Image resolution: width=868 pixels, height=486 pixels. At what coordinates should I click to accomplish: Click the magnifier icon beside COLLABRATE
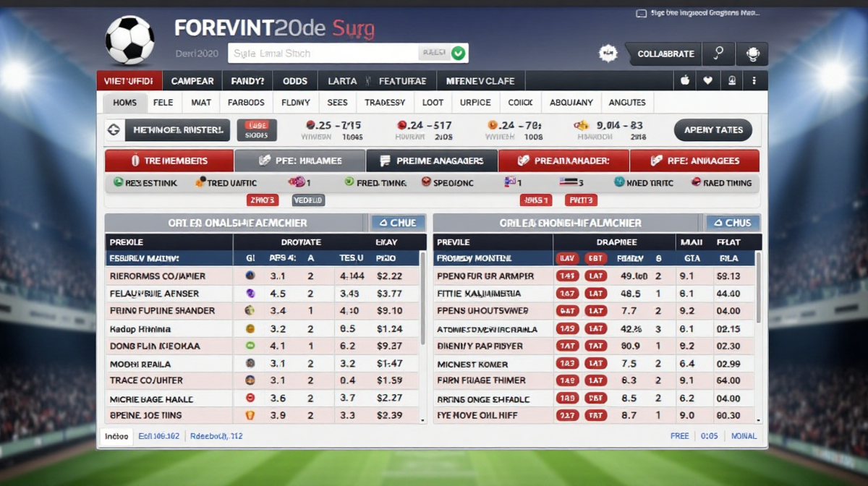coord(719,54)
